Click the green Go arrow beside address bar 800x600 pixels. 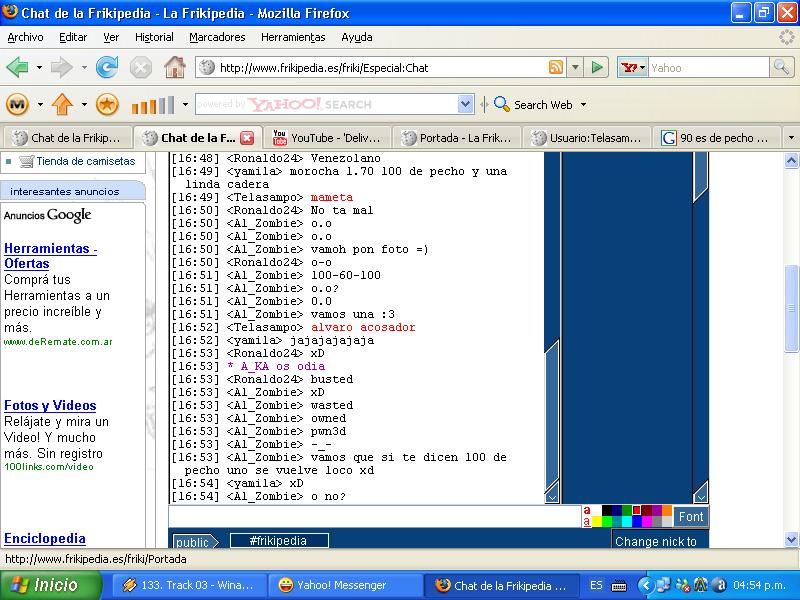click(597, 68)
